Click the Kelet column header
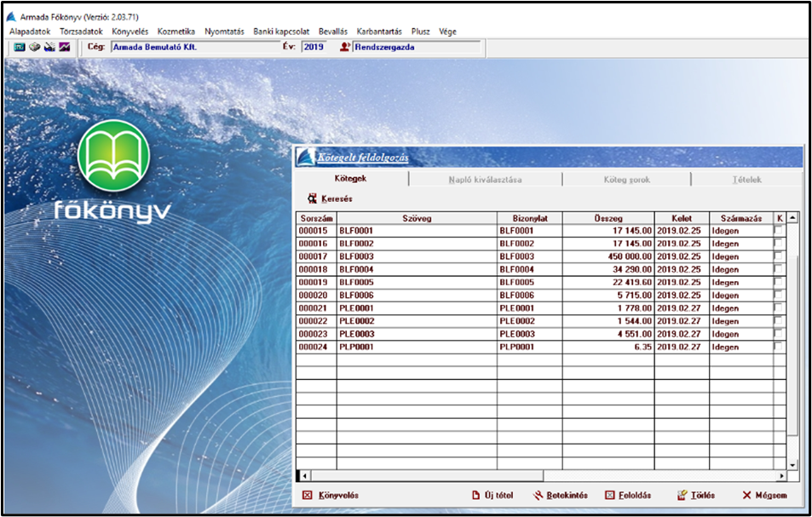812x517 pixels. [x=682, y=218]
